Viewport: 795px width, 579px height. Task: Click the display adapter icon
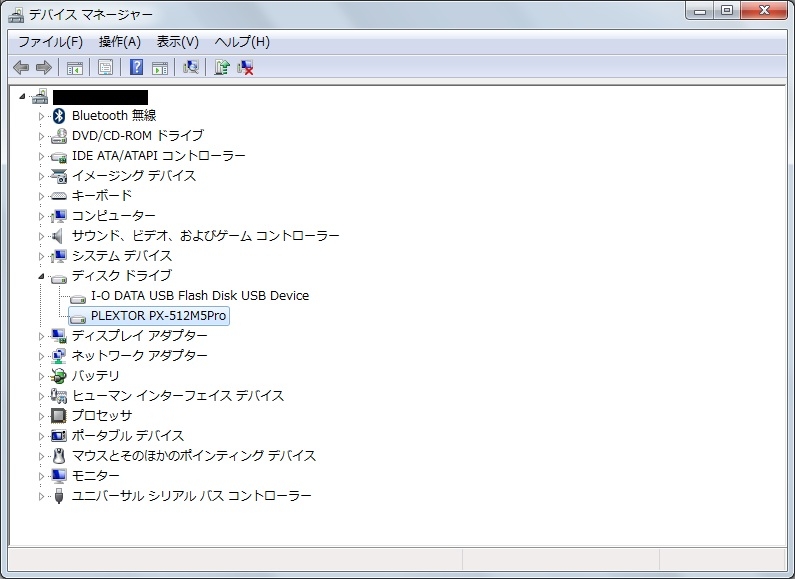tap(59, 336)
